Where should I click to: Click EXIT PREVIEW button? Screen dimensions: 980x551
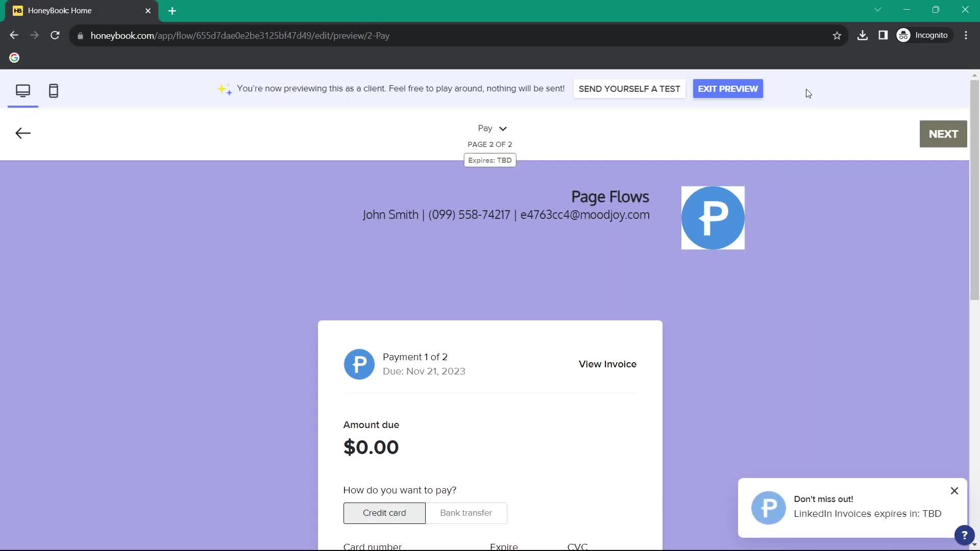pyautogui.click(x=728, y=89)
